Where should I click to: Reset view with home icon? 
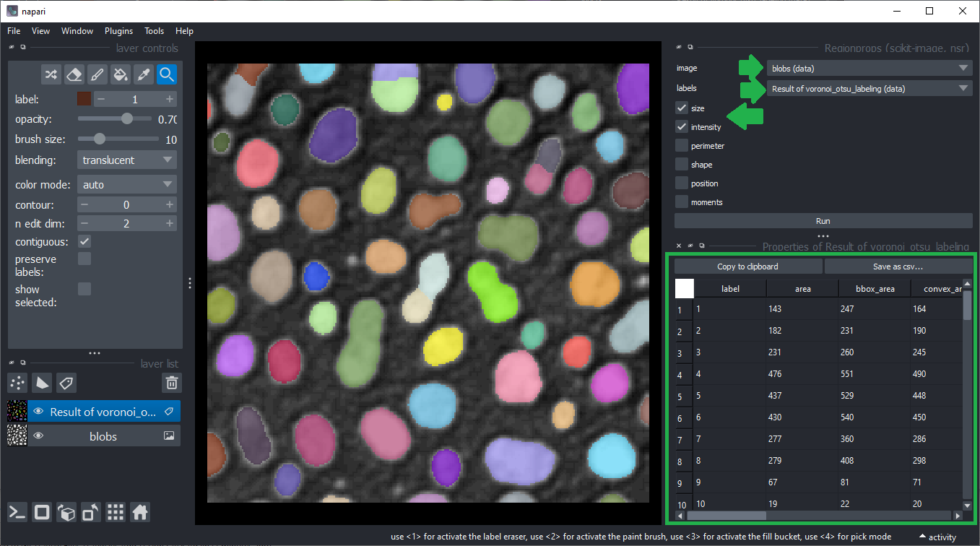click(140, 513)
